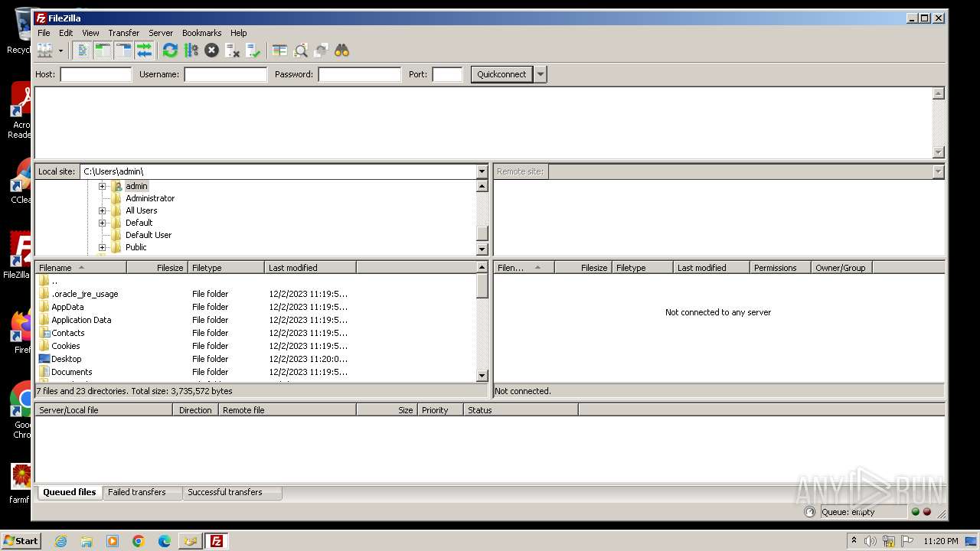Select the Cookies folder row
This screenshot has width=980, height=551.
(256, 346)
